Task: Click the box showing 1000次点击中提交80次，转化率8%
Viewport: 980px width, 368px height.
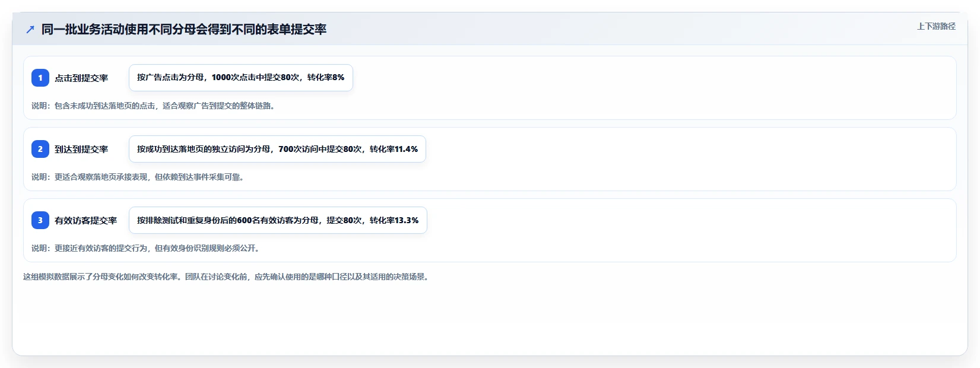Action: coord(241,78)
